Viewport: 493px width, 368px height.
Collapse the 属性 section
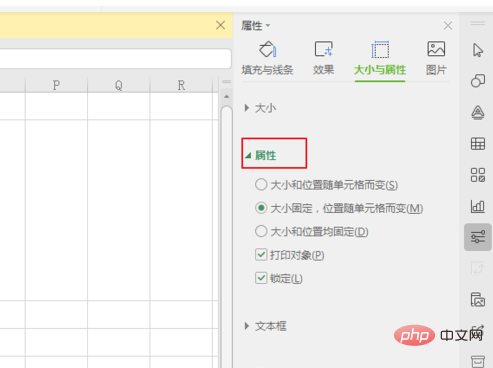pyautogui.click(x=260, y=155)
